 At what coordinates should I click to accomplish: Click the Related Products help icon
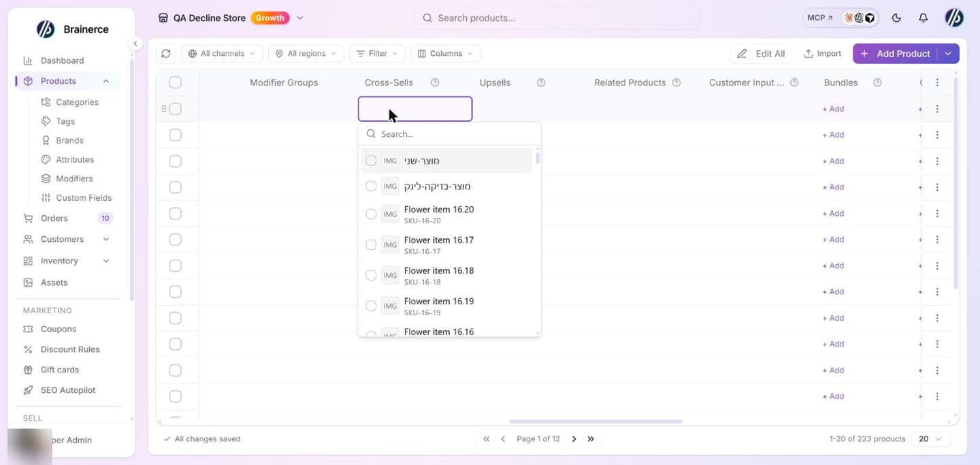pyautogui.click(x=676, y=82)
